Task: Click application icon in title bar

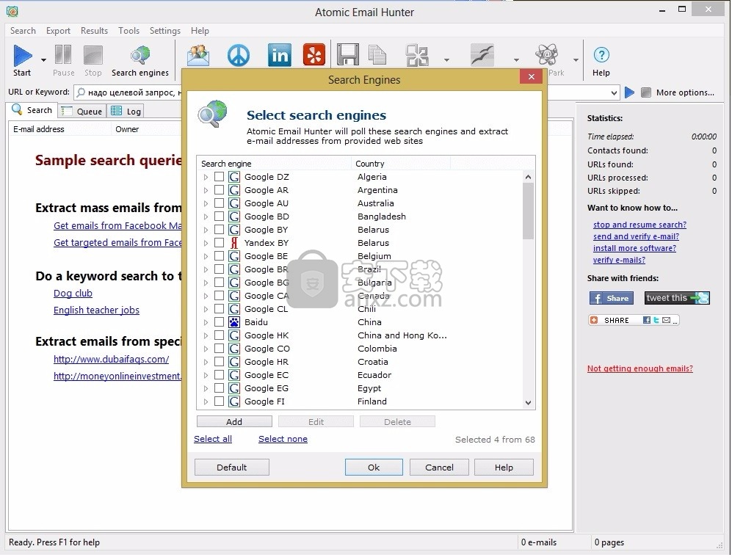Action: [12, 11]
